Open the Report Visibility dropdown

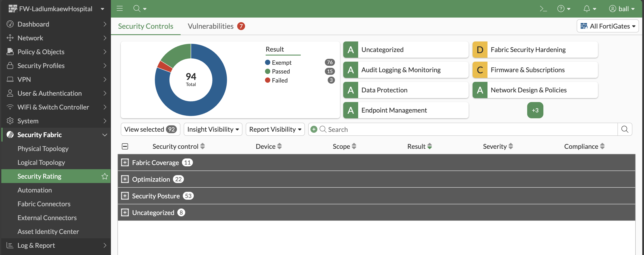(275, 129)
